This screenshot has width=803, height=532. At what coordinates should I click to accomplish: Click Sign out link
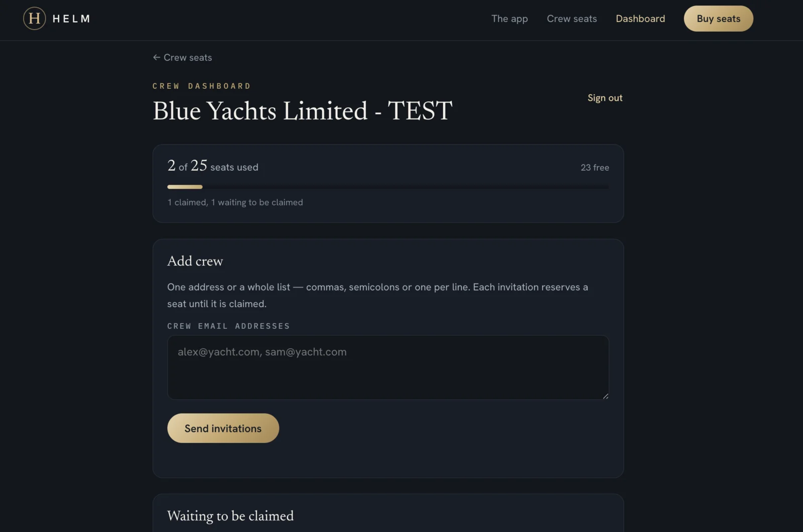tap(605, 98)
